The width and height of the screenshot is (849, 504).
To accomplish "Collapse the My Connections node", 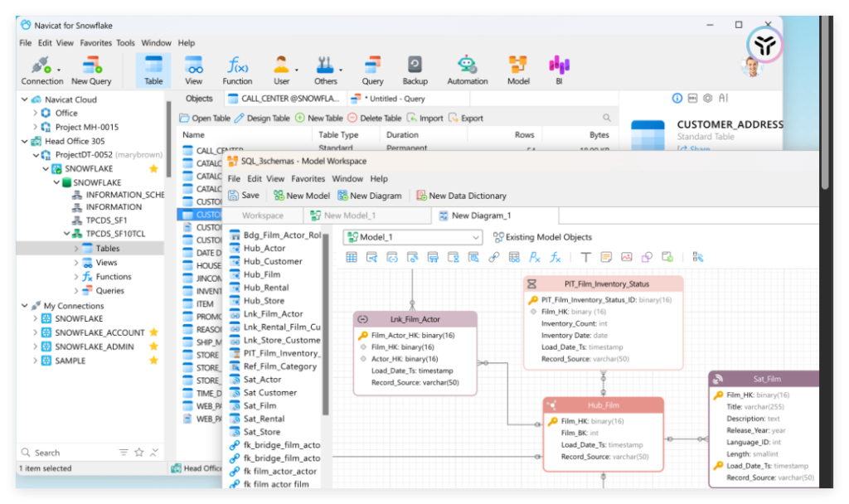I will click(24, 305).
